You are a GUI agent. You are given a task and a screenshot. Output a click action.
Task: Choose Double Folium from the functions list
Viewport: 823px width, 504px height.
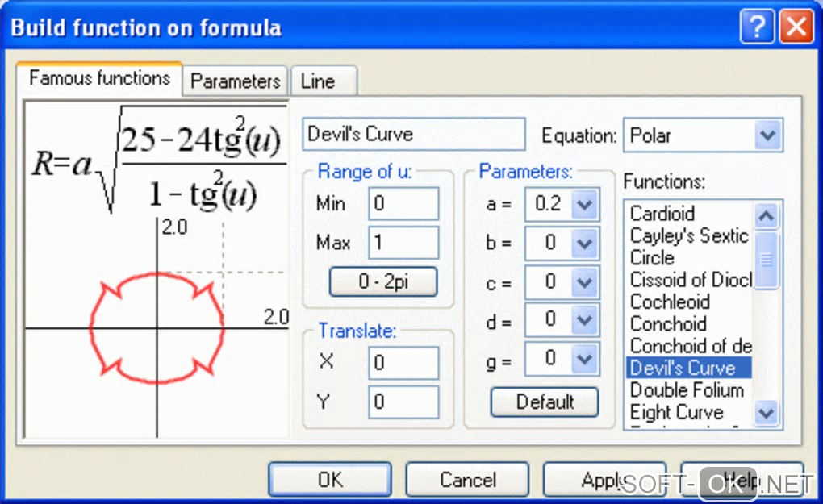point(687,390)
